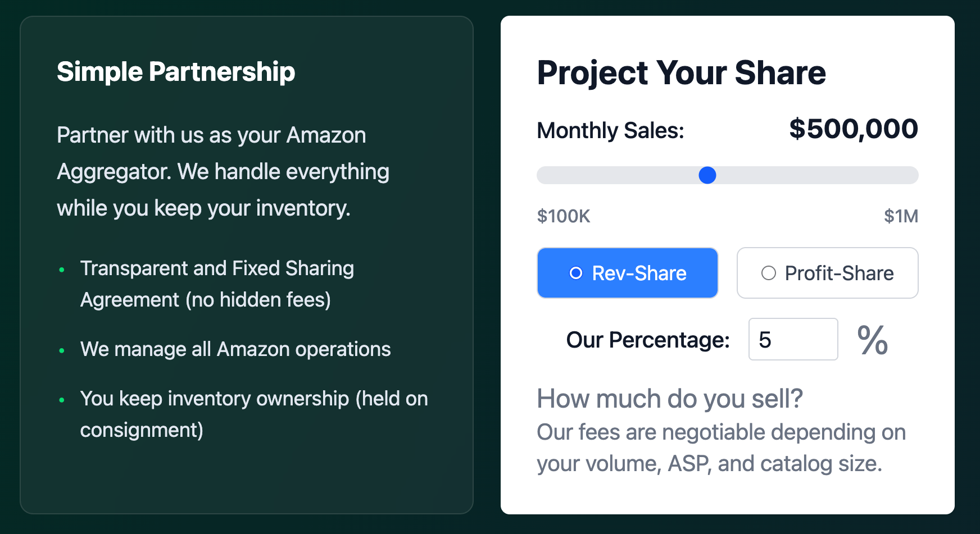Select the Rev-Share option
Screen dimensions: 980x534
[x=628, y=273]
